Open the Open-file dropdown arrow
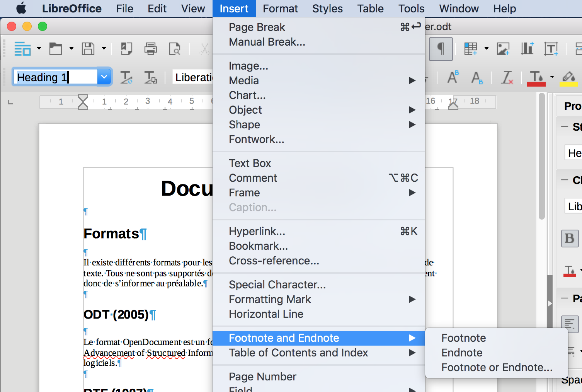 71,49
